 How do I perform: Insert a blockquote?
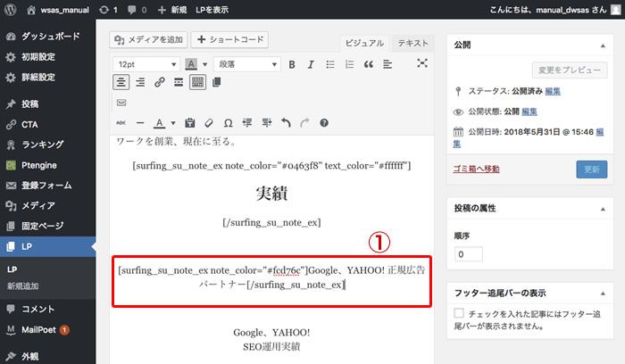point(368,64)
